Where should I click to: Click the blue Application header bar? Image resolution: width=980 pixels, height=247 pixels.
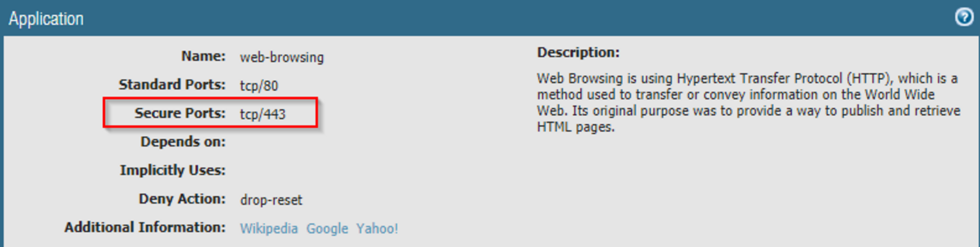pos(490,18)
